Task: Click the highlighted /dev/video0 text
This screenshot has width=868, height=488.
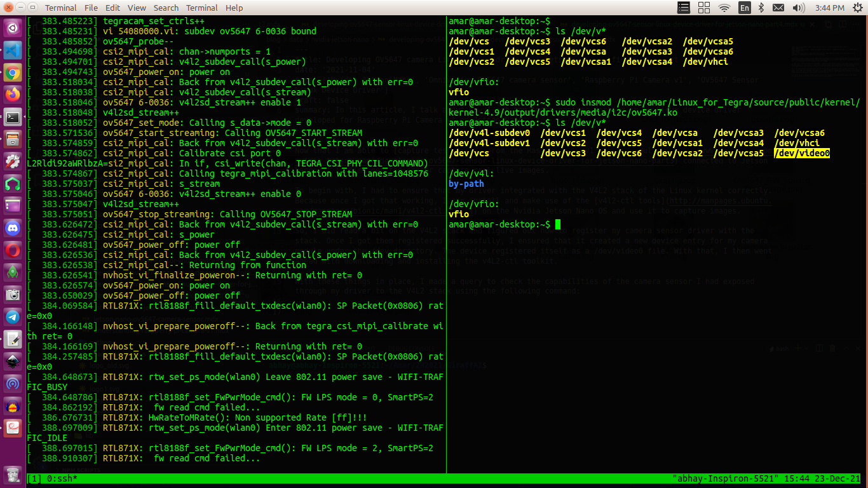Action: tap(801, 153)
